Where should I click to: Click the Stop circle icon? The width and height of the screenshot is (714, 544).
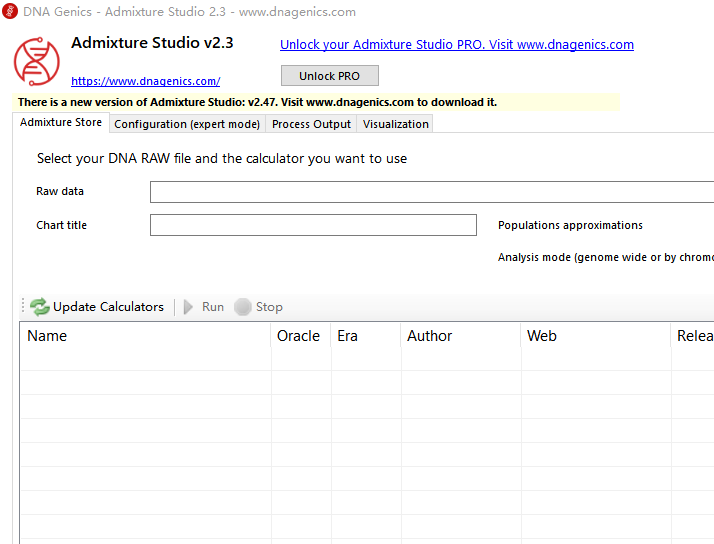[x=243, y=307]
